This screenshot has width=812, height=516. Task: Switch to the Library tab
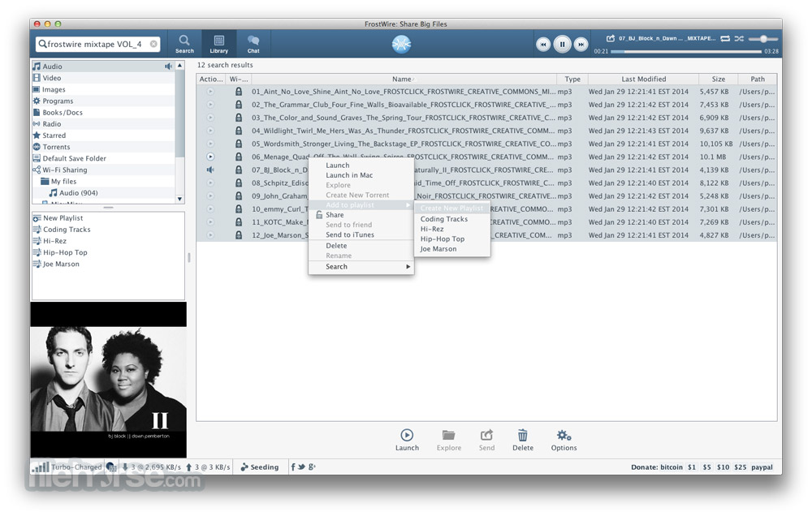point(219,44)
